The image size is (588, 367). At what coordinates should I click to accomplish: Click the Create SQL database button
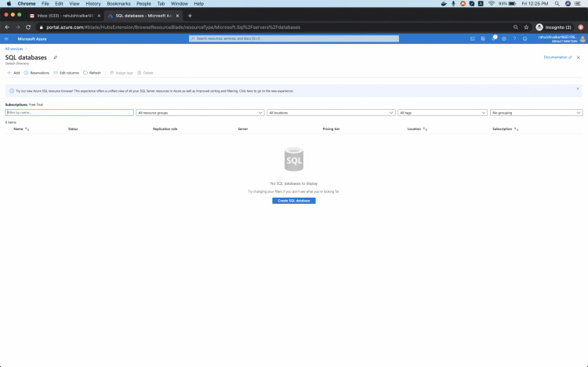(294, 201)
